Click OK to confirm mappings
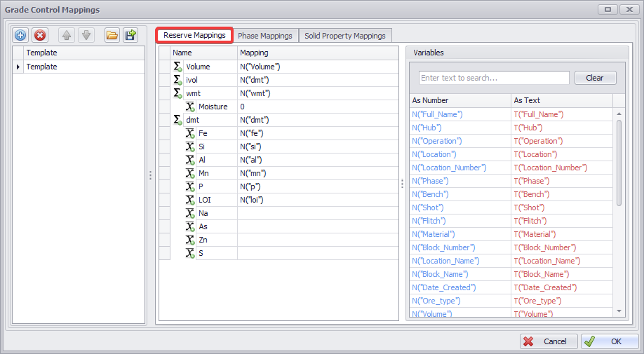 tap(609, 341)
